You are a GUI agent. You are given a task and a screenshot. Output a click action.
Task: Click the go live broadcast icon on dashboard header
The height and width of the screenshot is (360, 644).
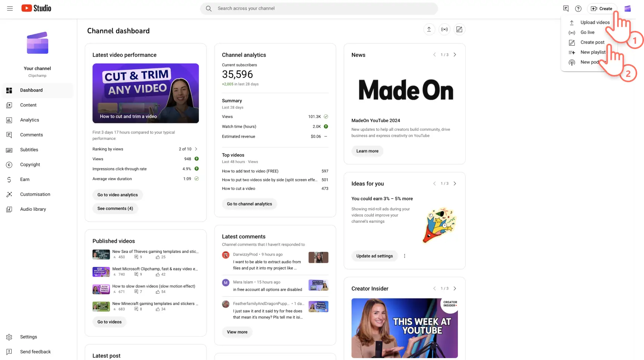tap(445, 29)
